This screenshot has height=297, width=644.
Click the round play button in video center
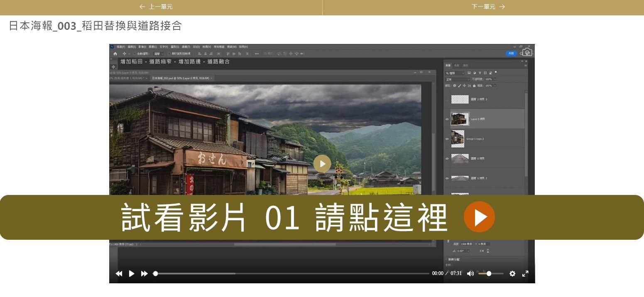pyautogui.click(x=322, y=164)
